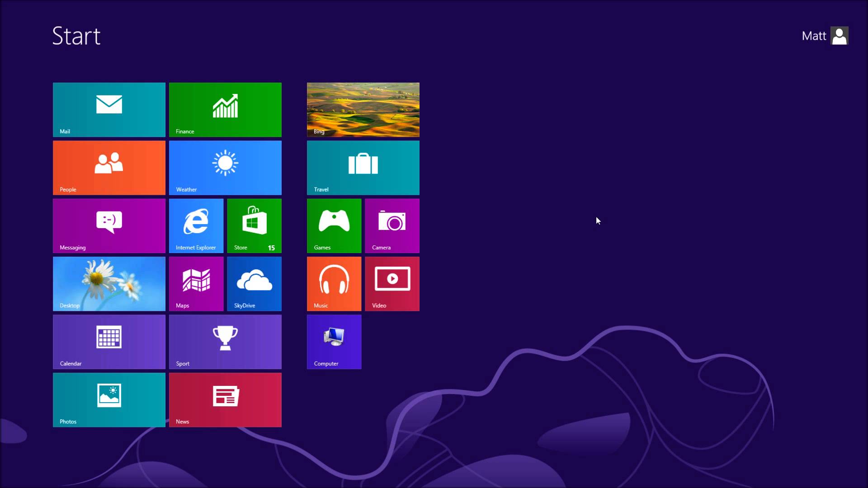868x488 pixels.
Task: Open the Music tile
Action: coord(334,284)
